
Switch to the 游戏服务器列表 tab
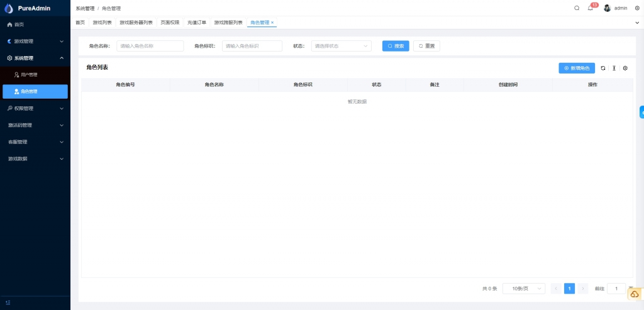(136, 23)
